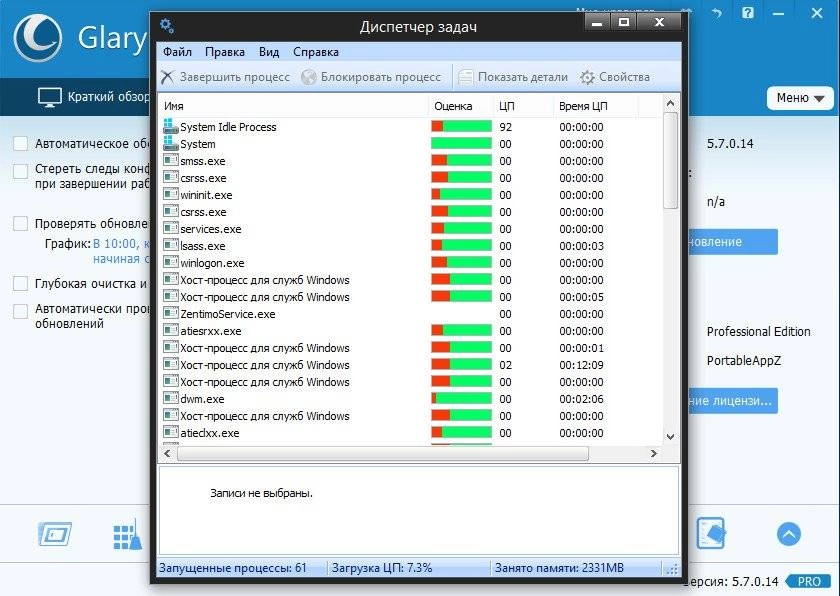The image size is (840, 596).
Task: Toggle Автоматическое checkbox in Glary window
Action: [20, 144]
